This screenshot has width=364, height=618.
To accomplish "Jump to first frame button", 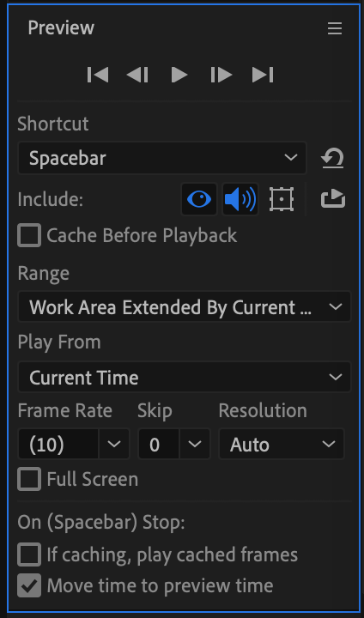I will click(x=98, y=75).
